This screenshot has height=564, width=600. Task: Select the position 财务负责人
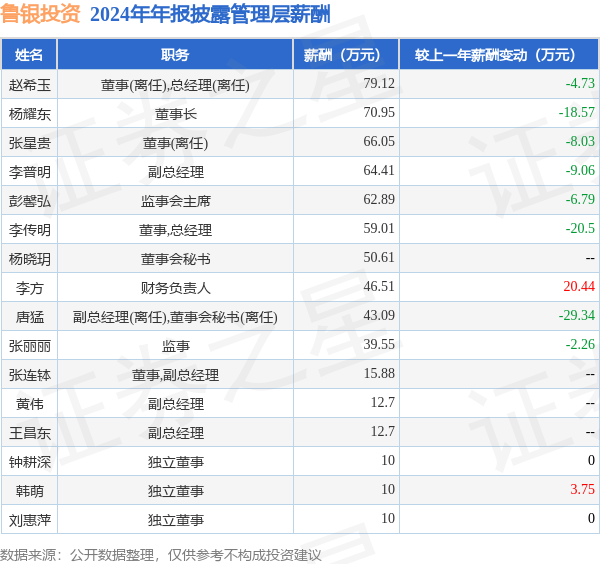(175, 288)
